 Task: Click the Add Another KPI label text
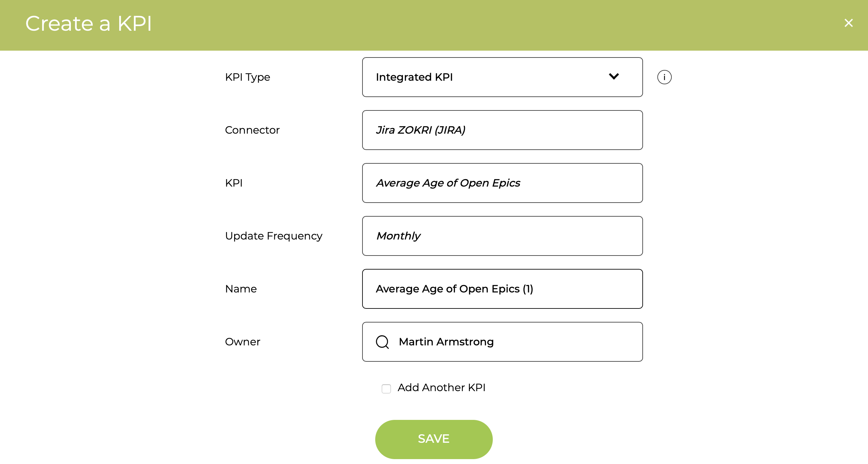442,388
